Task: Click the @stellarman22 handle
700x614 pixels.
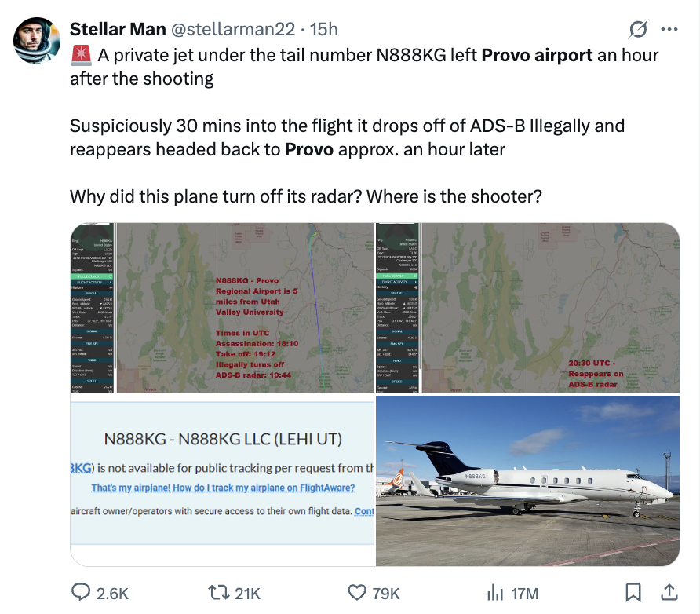Action: tap(233, 30)
